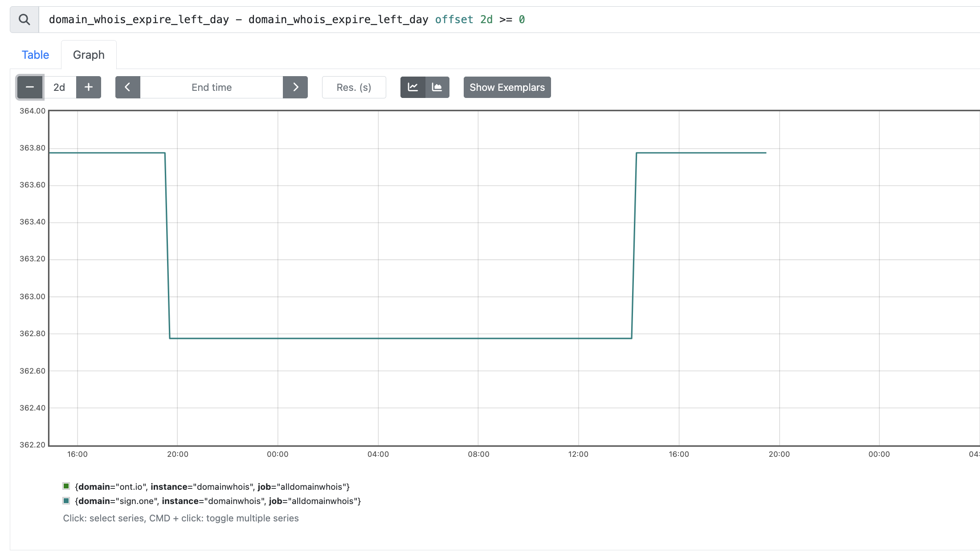Click the PromQL expression input box
This screenshot has height=553, width=980.
tap(668, 20)
